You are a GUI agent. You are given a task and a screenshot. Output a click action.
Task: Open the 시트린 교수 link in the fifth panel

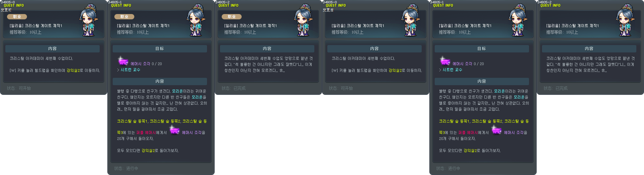tap(452, 70)
